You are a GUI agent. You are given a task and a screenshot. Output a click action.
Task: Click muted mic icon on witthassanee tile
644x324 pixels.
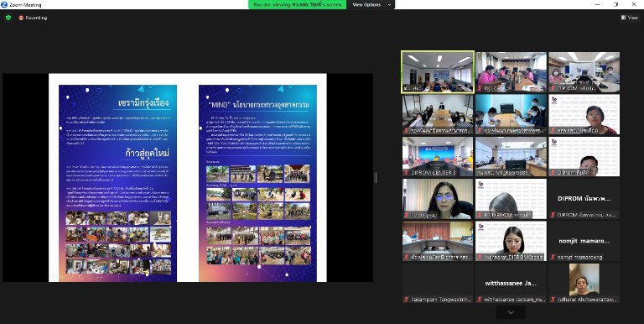pyautogui.click(x=480, y=300)
